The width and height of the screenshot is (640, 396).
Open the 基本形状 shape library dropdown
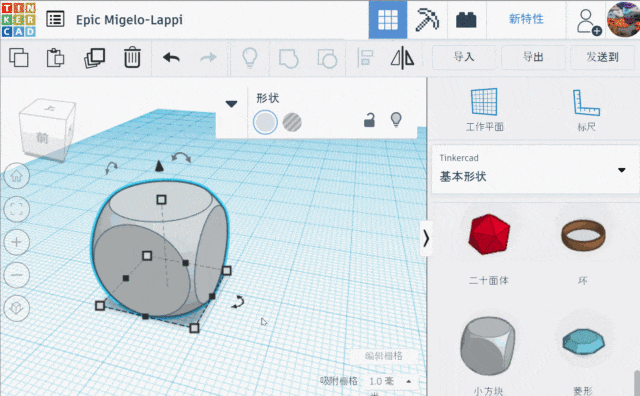[x=535, y=169]
